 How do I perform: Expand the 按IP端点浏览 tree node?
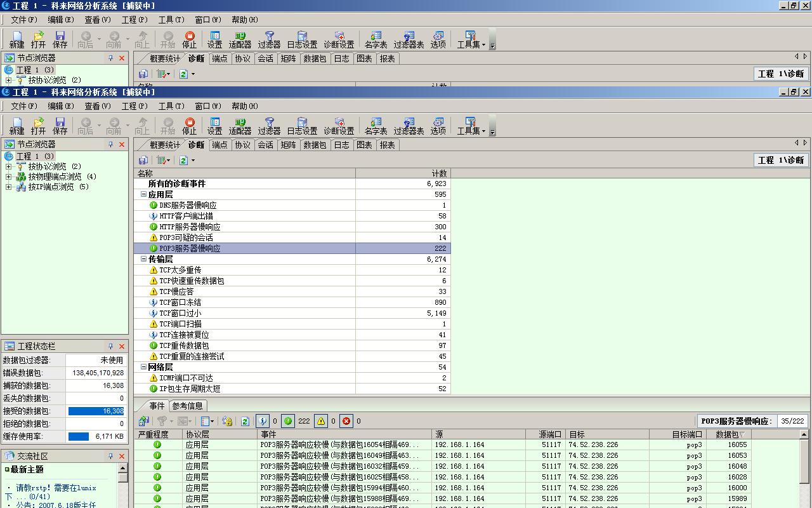pyautogui.click(x=8, y=187)
